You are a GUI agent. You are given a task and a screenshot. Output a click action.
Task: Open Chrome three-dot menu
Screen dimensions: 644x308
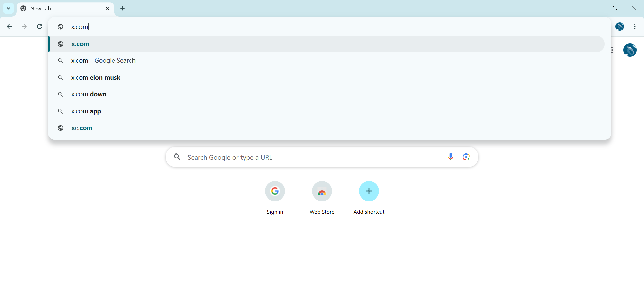click(635, 27)
